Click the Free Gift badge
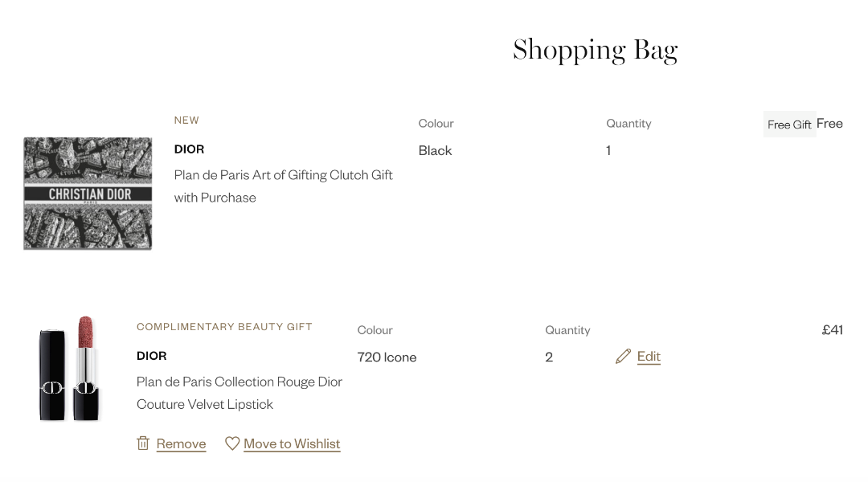The width and height of the screenshot is (868, 482). point(789,125)
